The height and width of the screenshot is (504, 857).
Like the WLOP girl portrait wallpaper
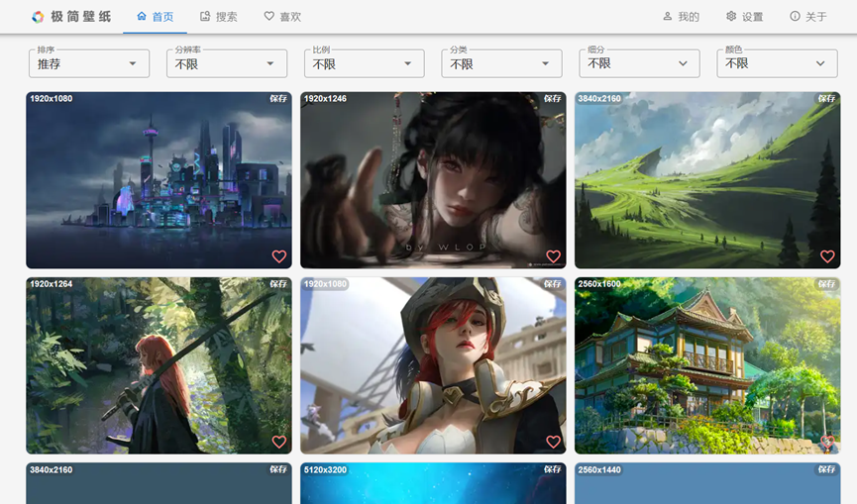pos(554,256)
